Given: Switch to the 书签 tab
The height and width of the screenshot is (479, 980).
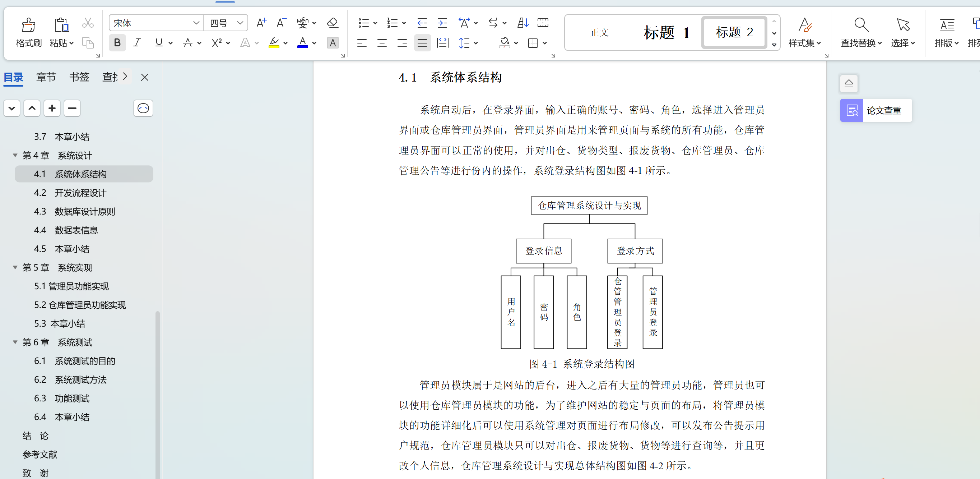Looking at the screenshot, I should 79,77.
